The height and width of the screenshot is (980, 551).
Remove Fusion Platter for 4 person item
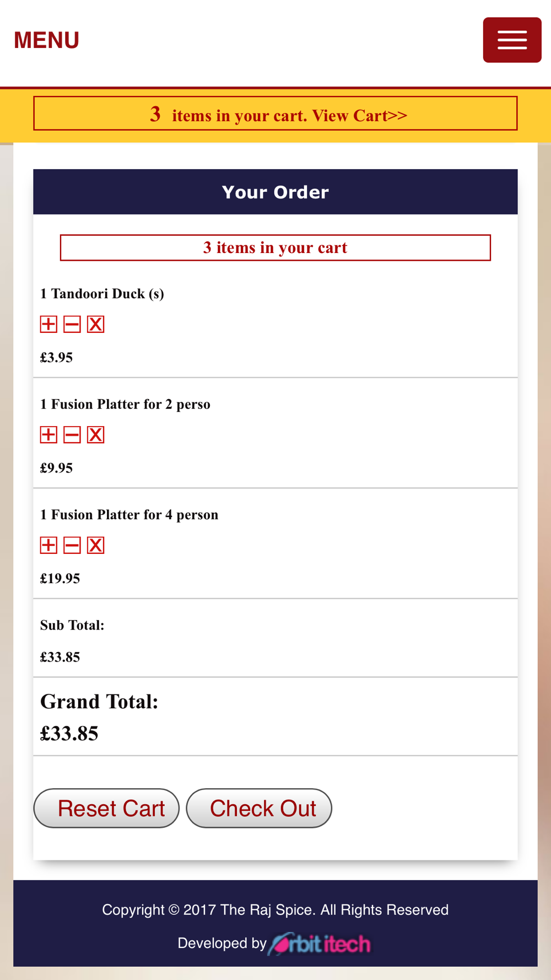click(x=96, y=545)
